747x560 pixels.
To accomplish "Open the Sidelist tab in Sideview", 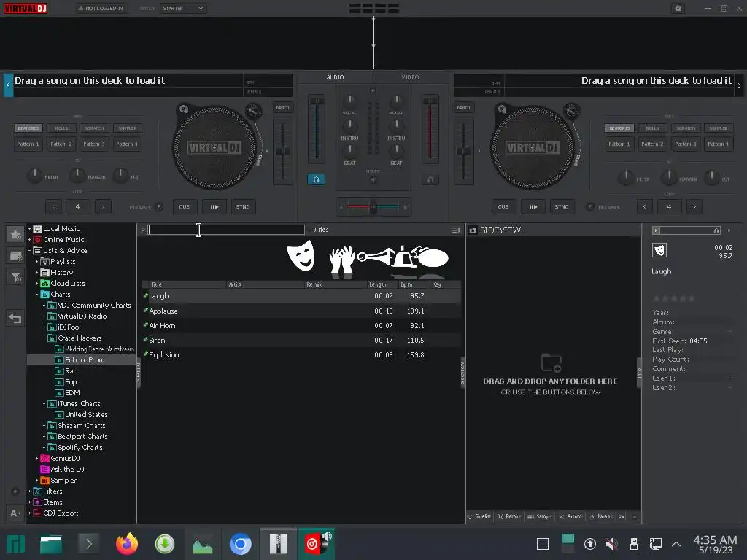I will point(479,517).
